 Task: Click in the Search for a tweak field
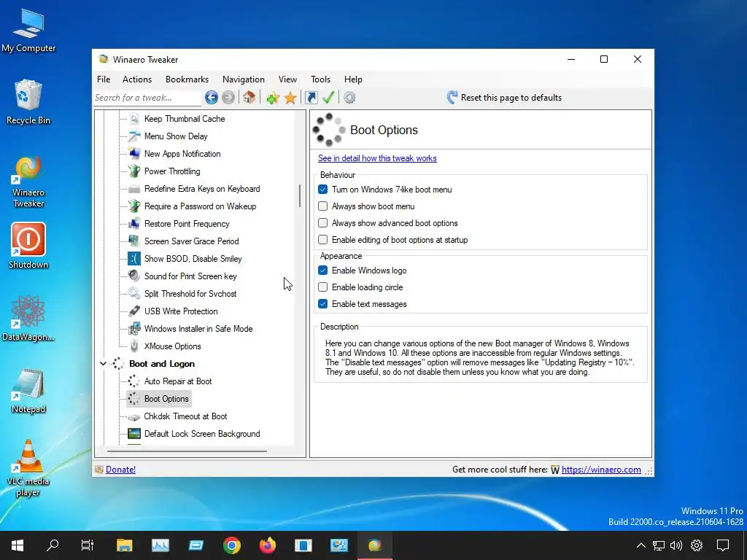pos(147,98)
